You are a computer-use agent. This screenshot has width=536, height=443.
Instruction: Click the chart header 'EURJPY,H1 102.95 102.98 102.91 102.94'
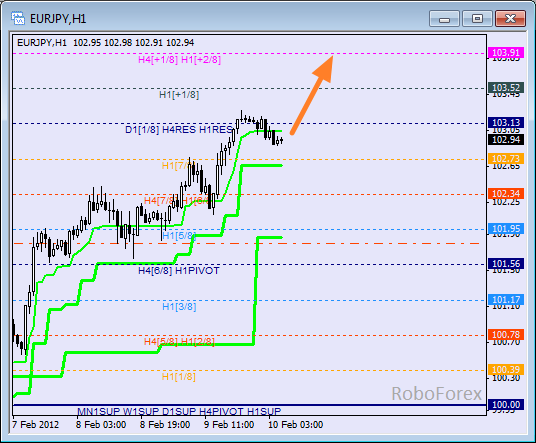tap(106, 43)
